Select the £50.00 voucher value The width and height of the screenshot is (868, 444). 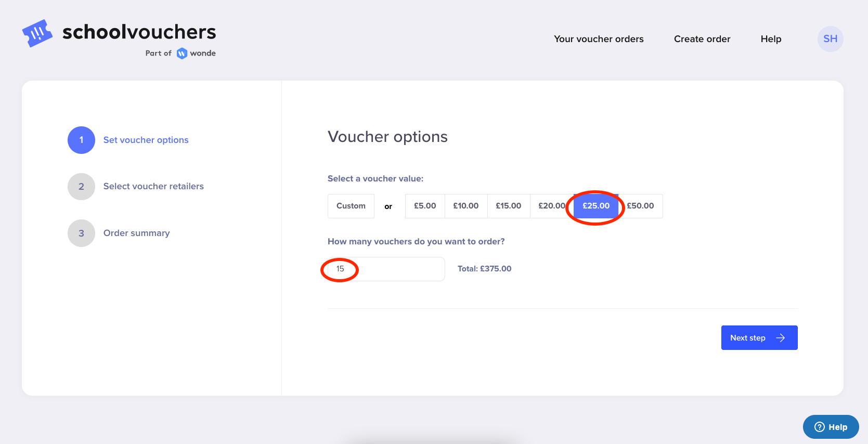click(x=640, y=206)
